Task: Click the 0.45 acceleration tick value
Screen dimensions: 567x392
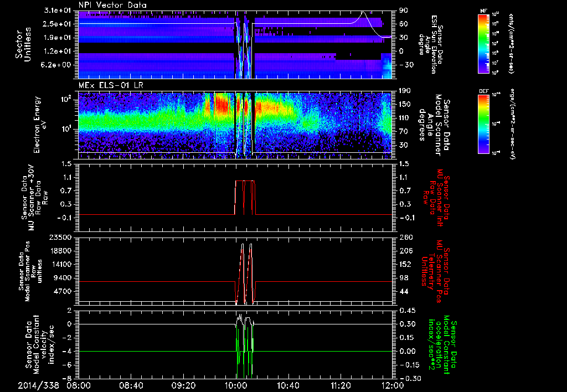Action: pos(408,311)
